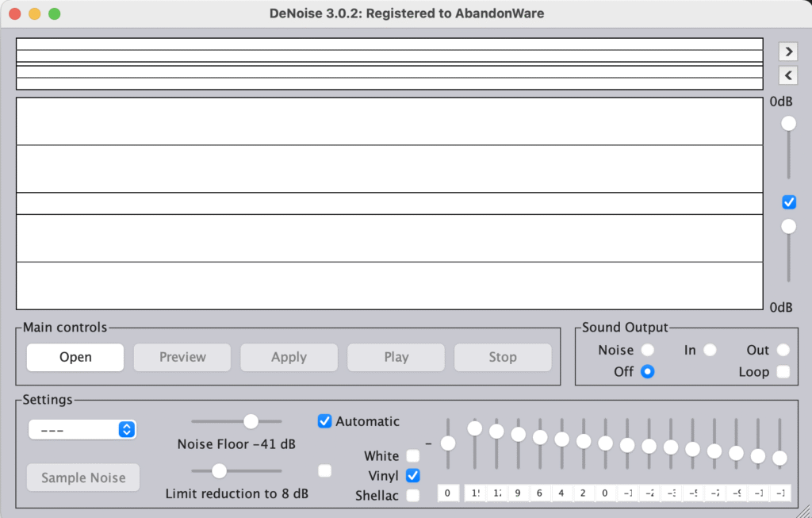
Task: Click the EQ slider above the -7 field
Action: coord(714,444)
